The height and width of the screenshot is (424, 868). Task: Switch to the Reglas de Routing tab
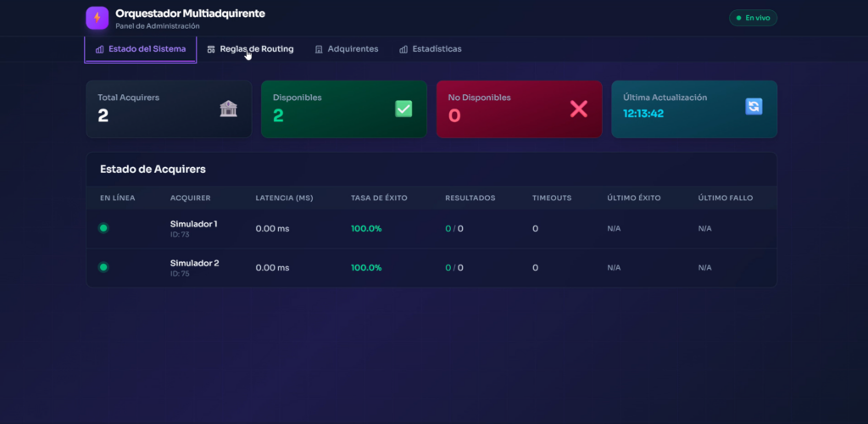tap(250, 49)
